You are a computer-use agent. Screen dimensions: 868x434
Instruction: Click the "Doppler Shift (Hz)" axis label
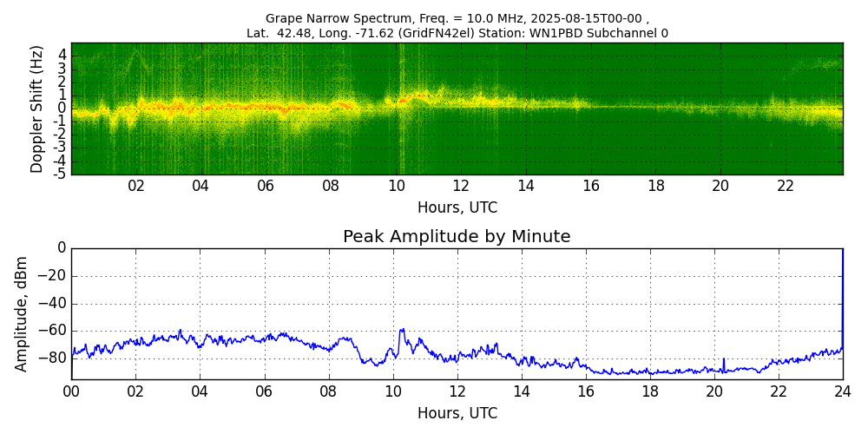tap(37, 108)
